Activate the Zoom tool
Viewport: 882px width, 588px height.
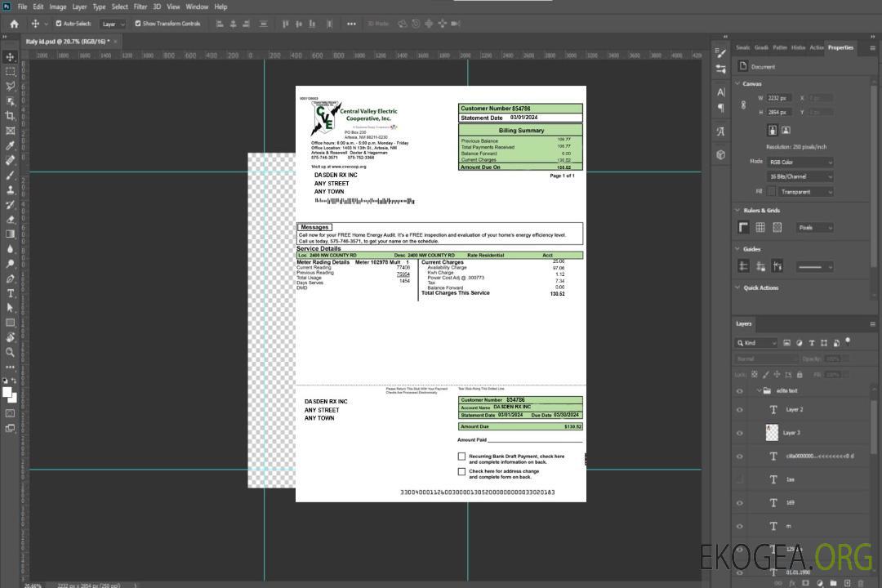coord(11,352)
